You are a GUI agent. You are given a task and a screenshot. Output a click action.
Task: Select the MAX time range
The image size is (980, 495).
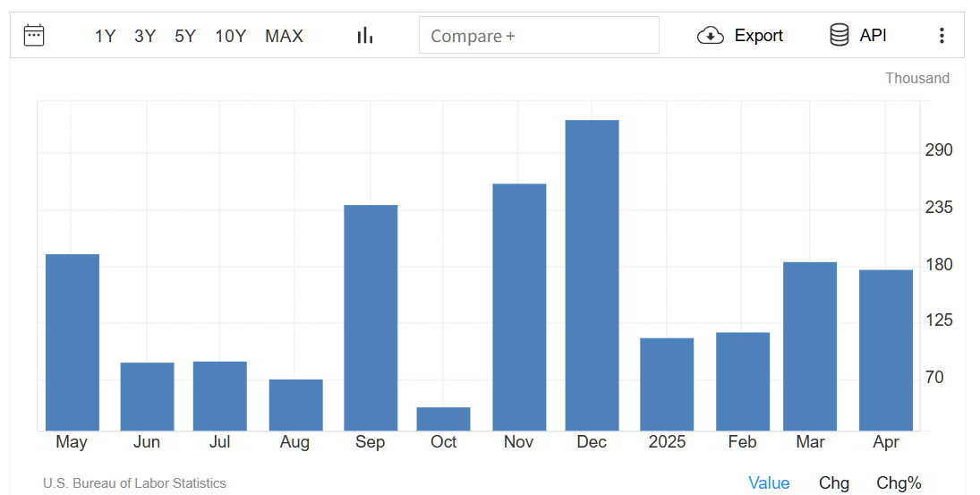tap(285, 36)
